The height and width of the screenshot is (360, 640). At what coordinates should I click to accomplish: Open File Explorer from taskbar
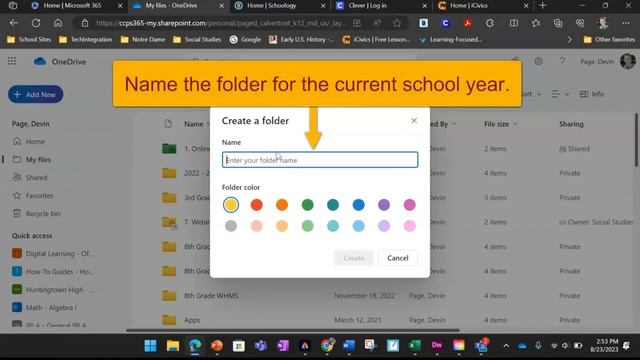(x=173, y=346)
